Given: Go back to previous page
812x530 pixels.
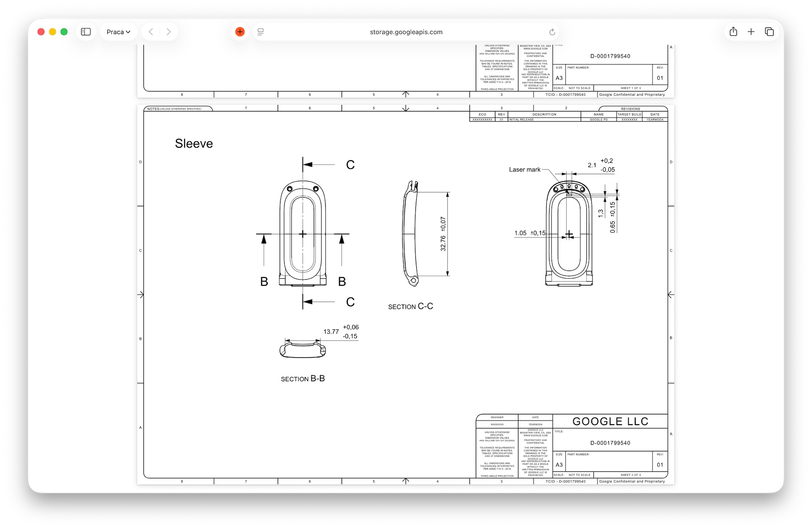Looking at the screenshot, I should pyautogui.click(x=151, y=32).
